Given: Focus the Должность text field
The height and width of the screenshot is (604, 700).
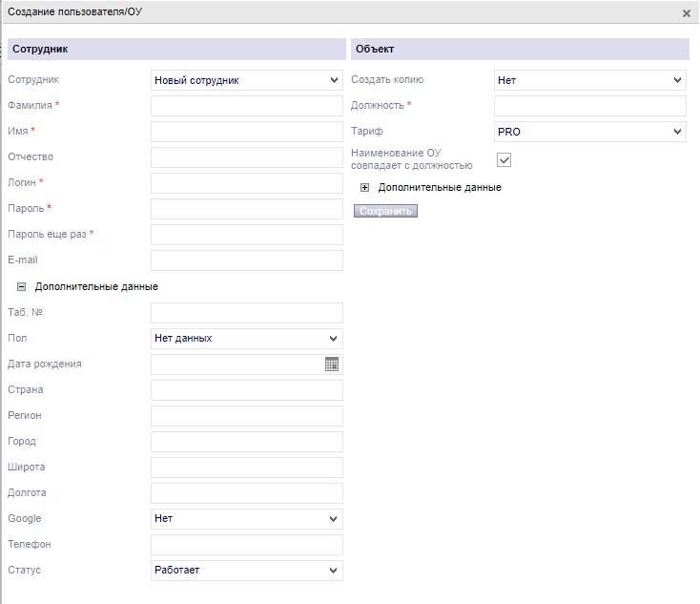Looking at the screenshot, I should click(589, 106).
